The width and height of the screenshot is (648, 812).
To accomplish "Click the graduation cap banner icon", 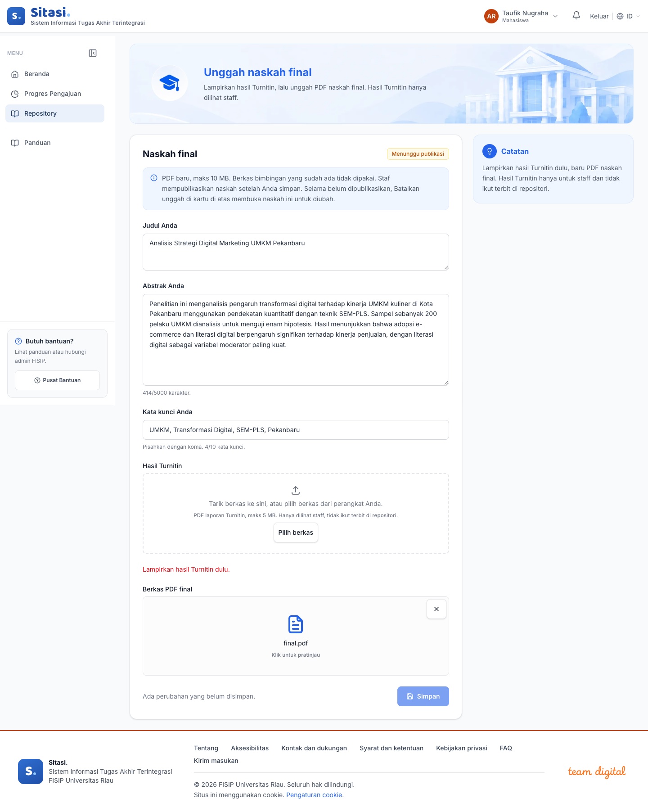I will pyautogui.click(x=170, y=83).
